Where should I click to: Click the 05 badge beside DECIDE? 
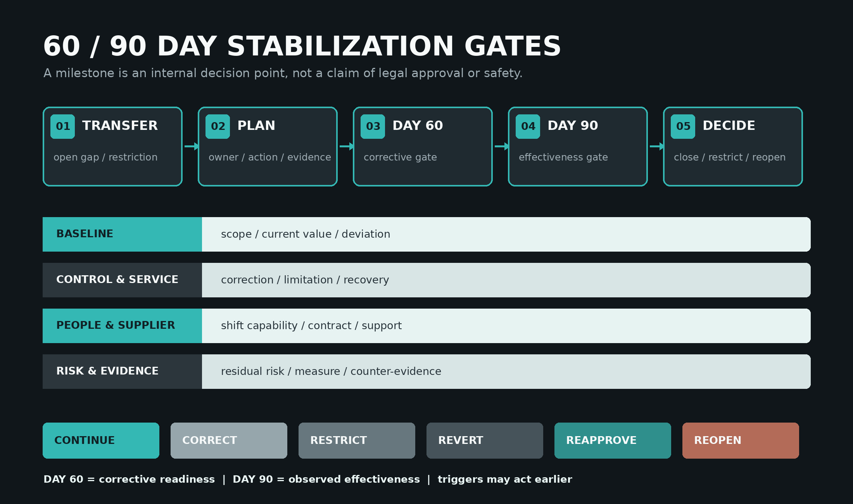683,126
